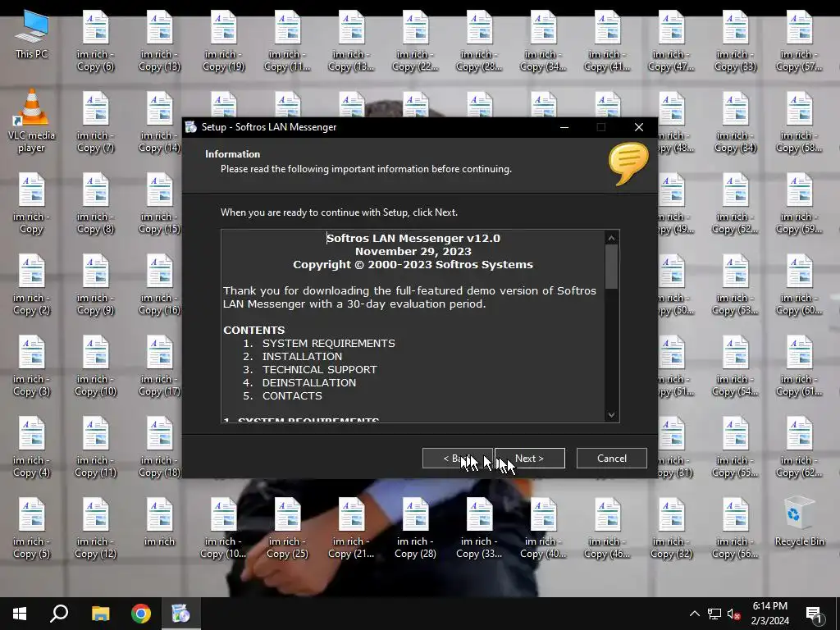Select the 'im rich - Copy (25)' file

pyautogui.click(x=287, y=530)
